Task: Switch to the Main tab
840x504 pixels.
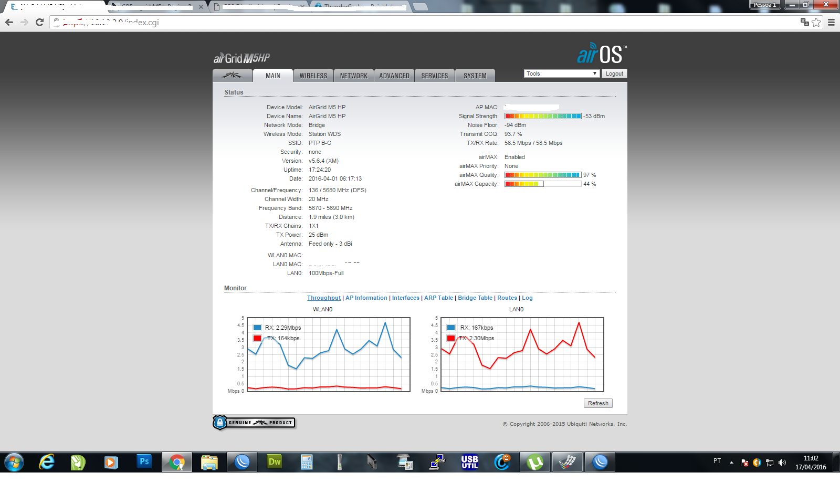Action: point(273,76)
